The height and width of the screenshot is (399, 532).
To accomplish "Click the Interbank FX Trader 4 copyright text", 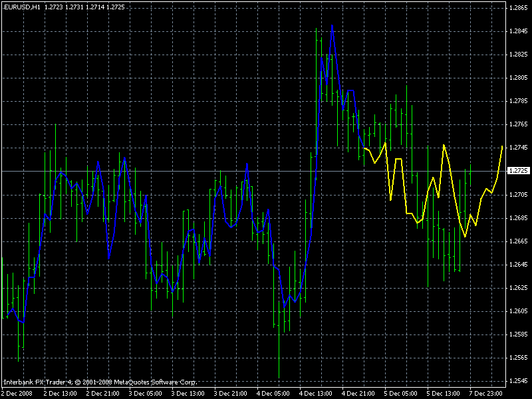I will pyautogui.click(x=100, y=382).
